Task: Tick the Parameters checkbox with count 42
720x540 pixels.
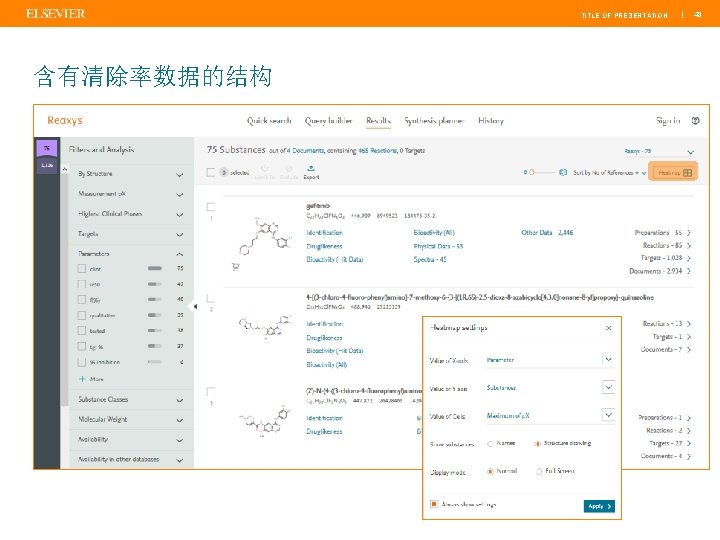Action: (82, 284)
